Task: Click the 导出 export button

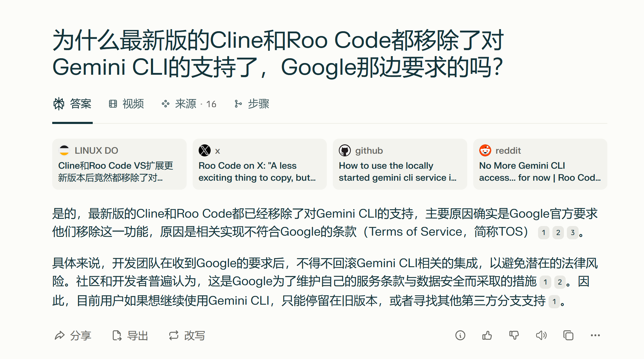Action: [x=130, y=335]
